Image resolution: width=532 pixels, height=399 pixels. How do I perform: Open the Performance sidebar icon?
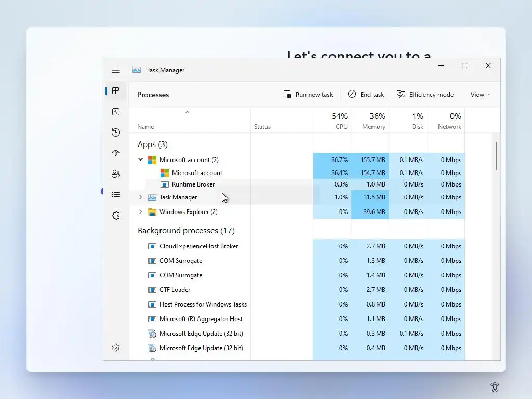(x=116, y=112)
